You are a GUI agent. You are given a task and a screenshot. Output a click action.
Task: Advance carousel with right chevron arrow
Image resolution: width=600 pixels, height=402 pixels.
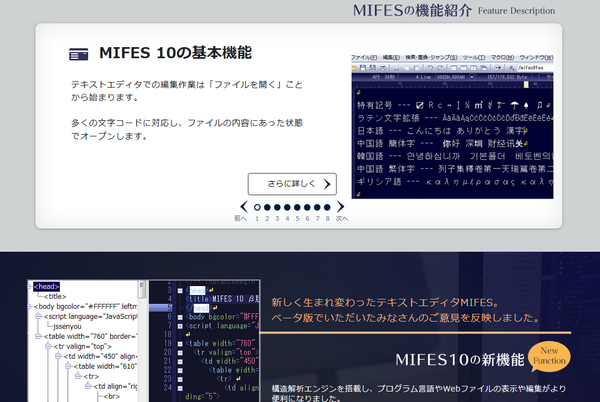tap(340, 207)
